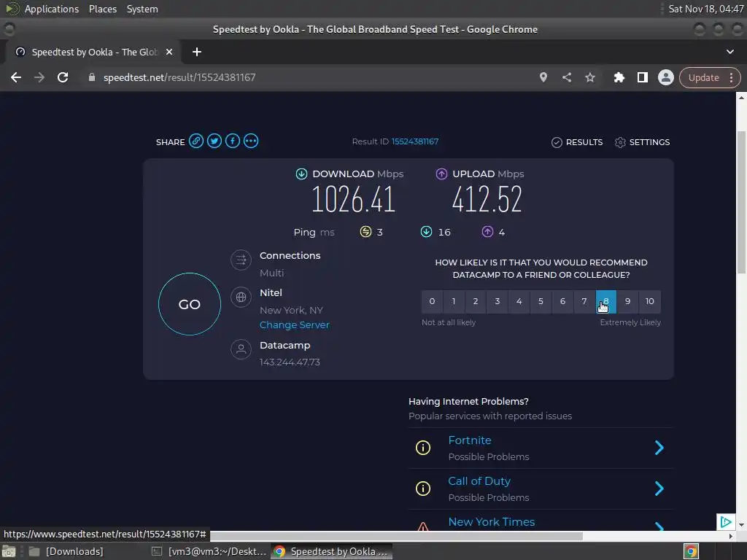This screenshot has width=747, height=560.
Task: Open the System menu
Action: click(x=142, y=9)
